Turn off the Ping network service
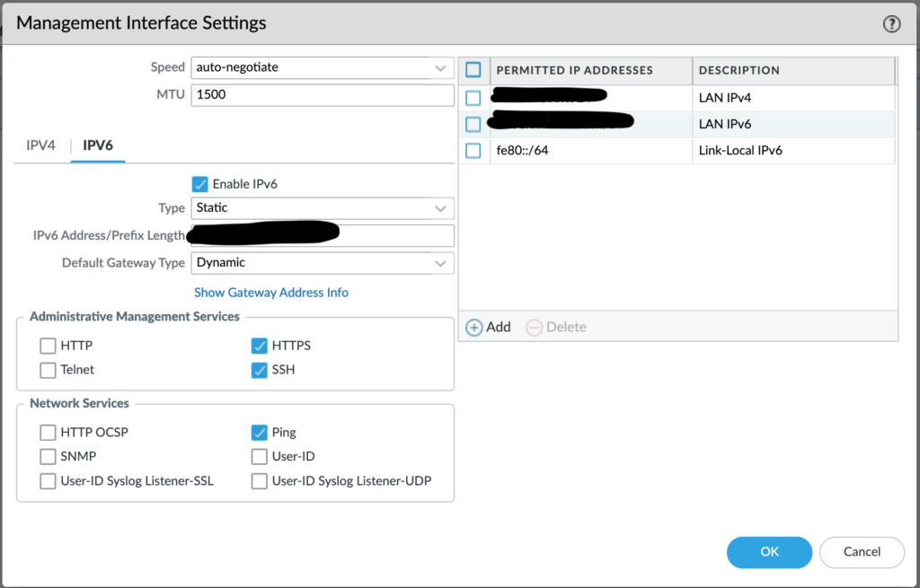The image size is (920, 588). point(260,433)
